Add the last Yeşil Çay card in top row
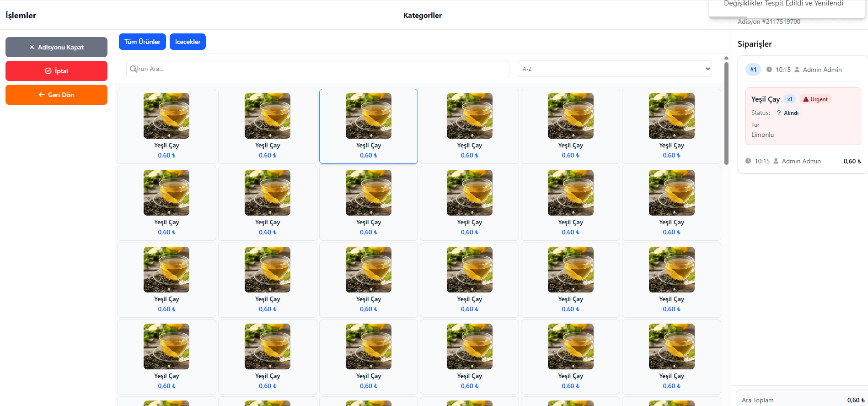Image resolution: width=868 pixels, height=406 pixels. tap(671, 126)
